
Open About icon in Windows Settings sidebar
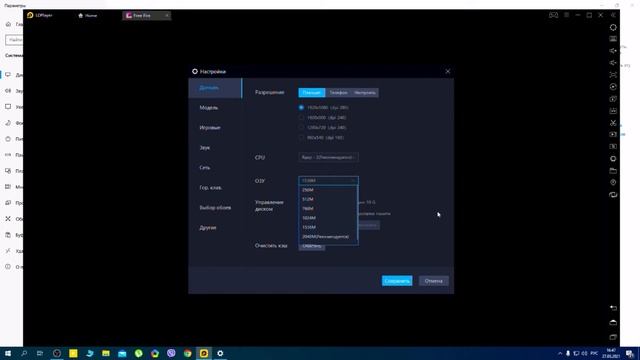point(8,267)
